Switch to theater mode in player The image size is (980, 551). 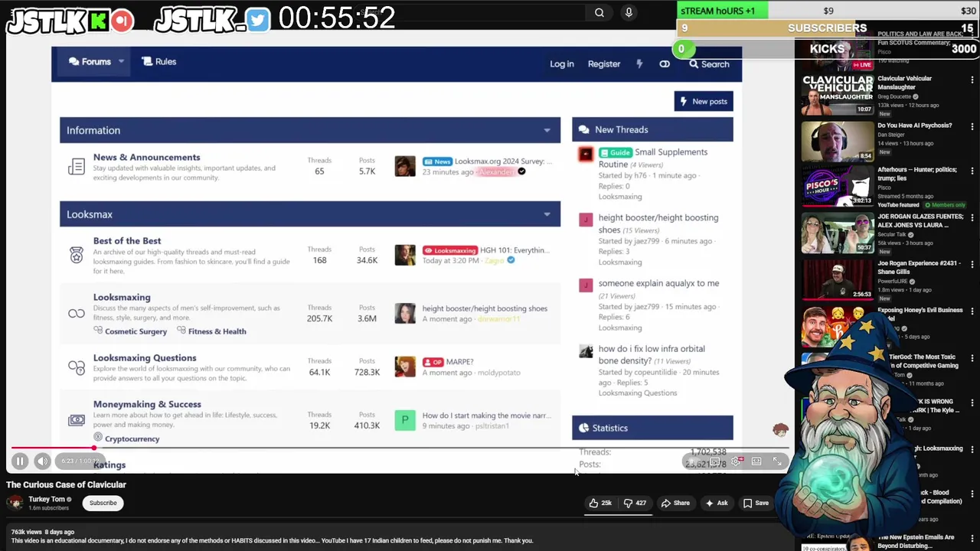point(756,461)
